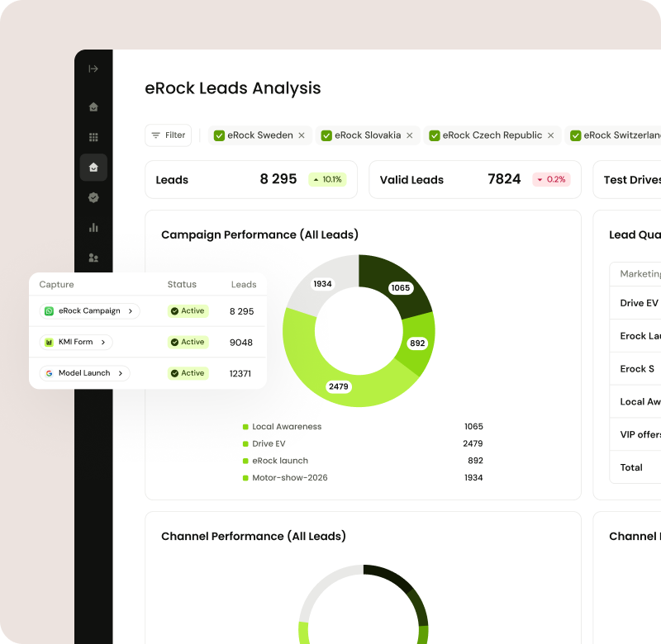The width and height of the screenshot is (661, 644).
Task: Click the Channel Performance (All Leads) heading
Action: [254, 536]
